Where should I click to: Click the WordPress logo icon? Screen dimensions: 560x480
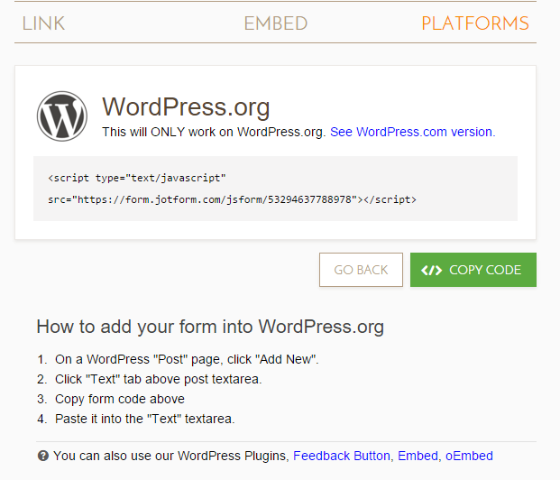[62, 116]
